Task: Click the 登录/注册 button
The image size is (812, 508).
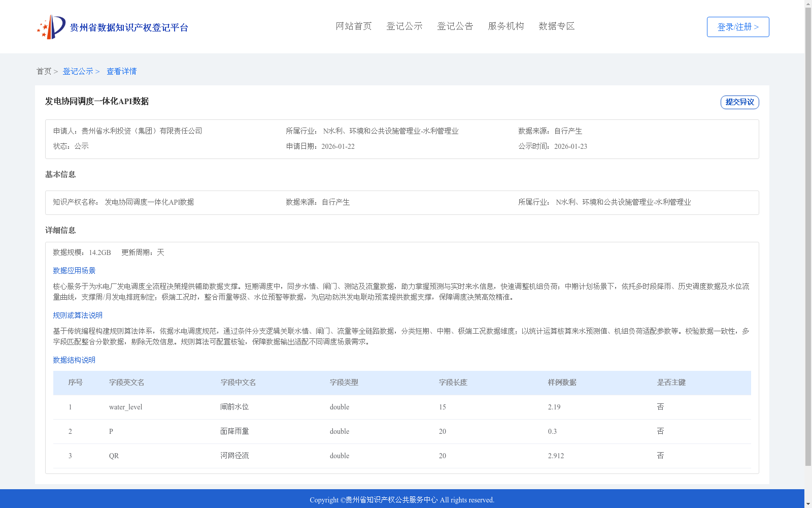Action: point(738,27)
